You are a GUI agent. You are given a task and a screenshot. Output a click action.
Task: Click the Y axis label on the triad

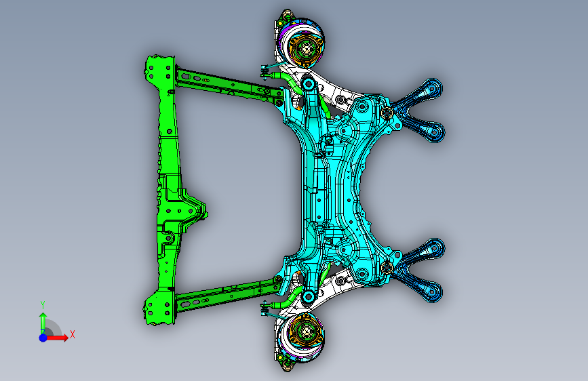43,305
